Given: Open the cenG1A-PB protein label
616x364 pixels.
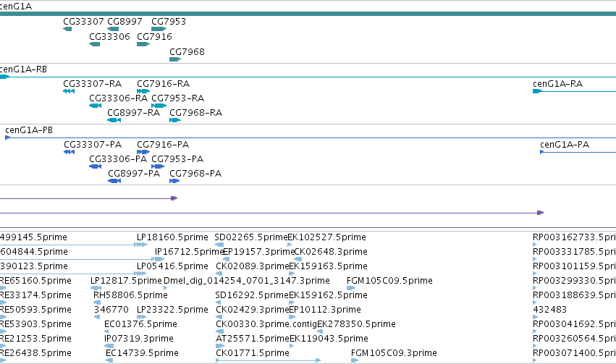Looking at the screenshot, I should tap(29, 130).
